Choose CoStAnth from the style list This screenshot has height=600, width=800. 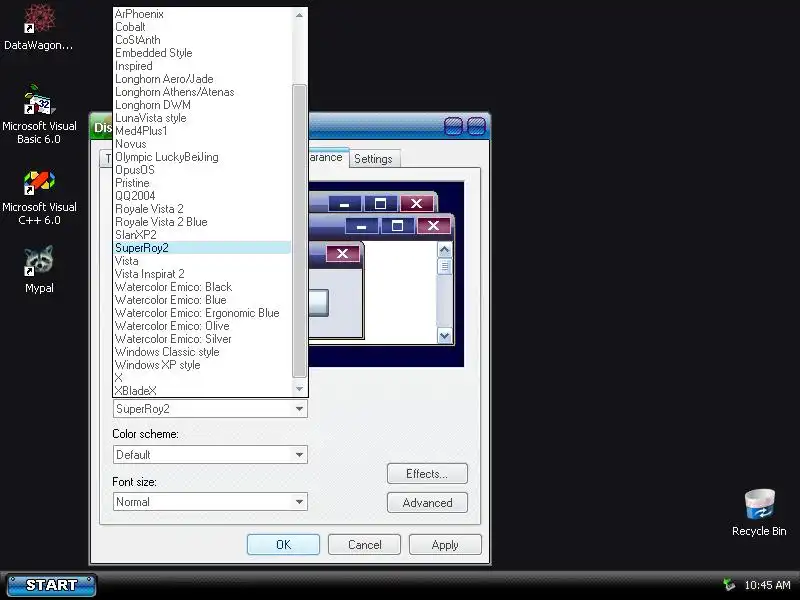coord(202,40)
